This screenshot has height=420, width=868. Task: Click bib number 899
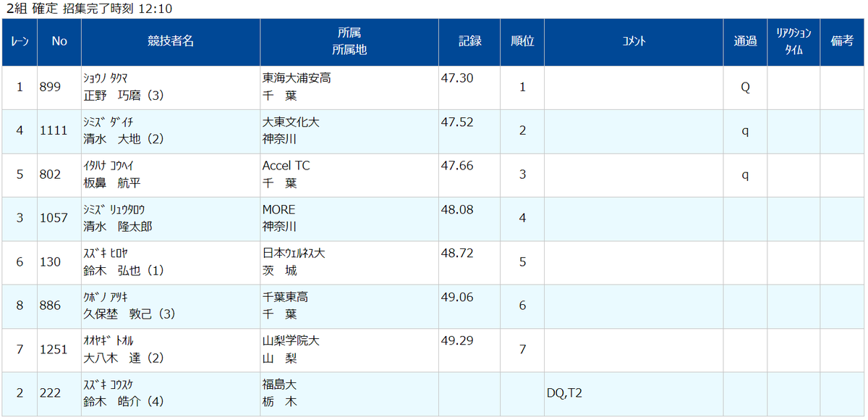[51, 87]
